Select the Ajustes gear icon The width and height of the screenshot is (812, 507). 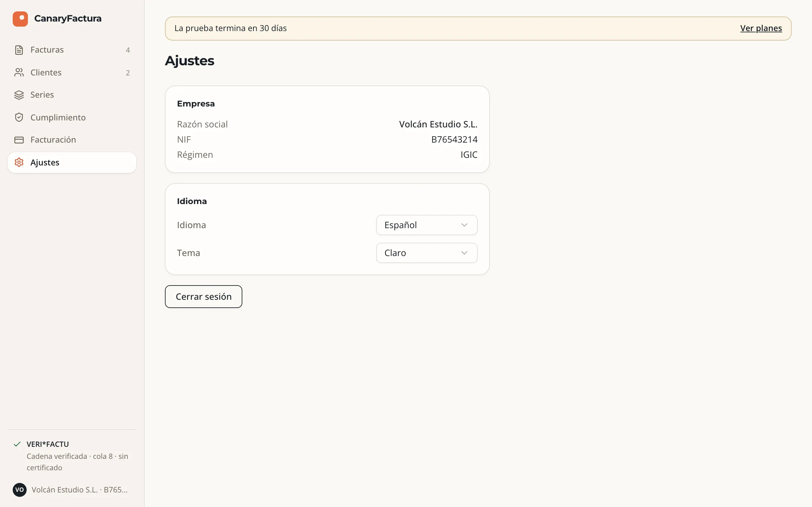(19, 162)
